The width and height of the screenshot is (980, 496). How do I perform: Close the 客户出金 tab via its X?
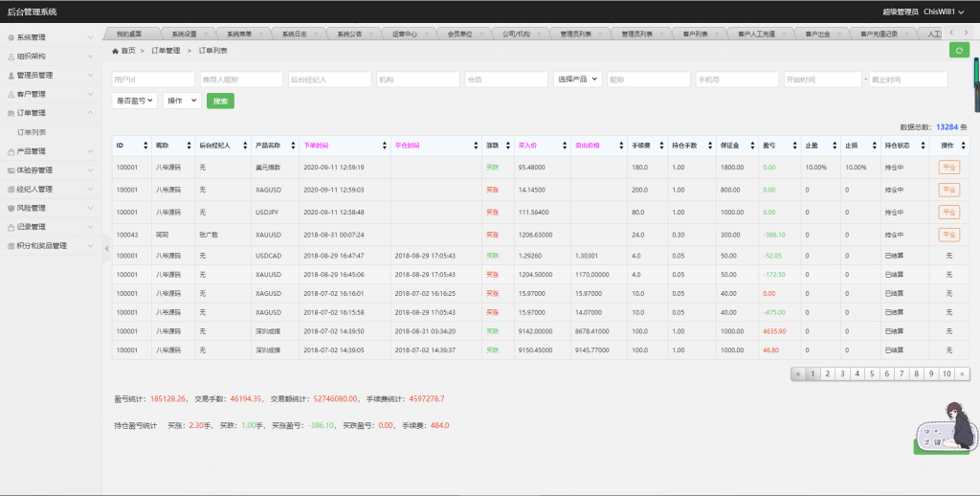(x=841, y=34)
